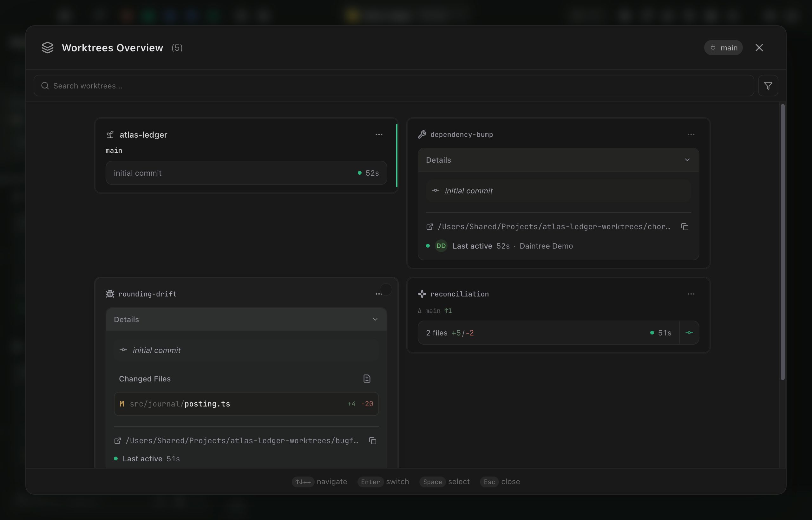Click the navigate arrows shortcut hint
The height and width of the screenshot is (520, 812).
click(319, 482)
